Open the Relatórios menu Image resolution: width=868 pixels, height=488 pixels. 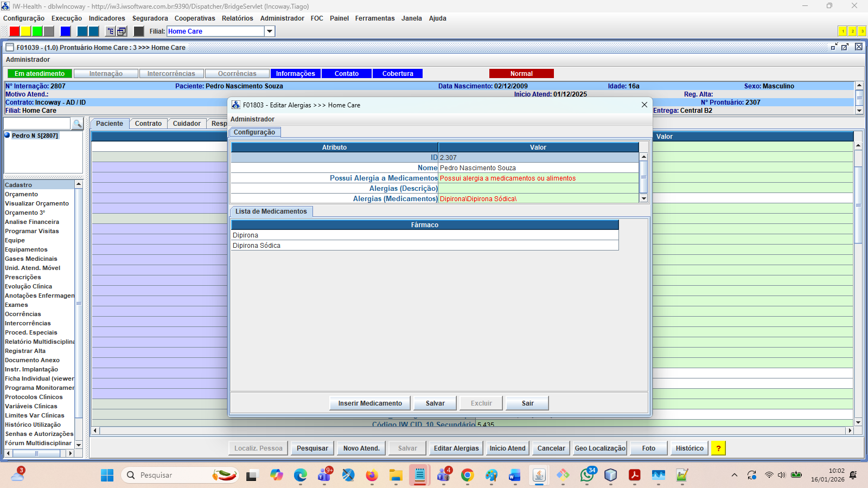pyautogui.click(x=237, y=18)
